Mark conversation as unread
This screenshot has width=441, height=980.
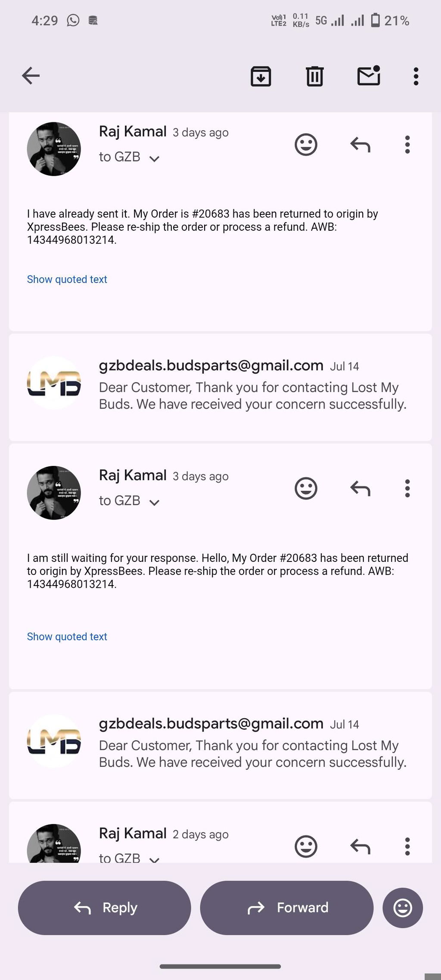[369, 76]
